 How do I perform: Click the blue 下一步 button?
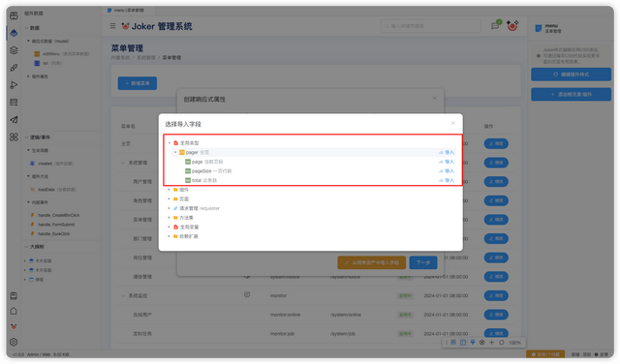(423, 262)
